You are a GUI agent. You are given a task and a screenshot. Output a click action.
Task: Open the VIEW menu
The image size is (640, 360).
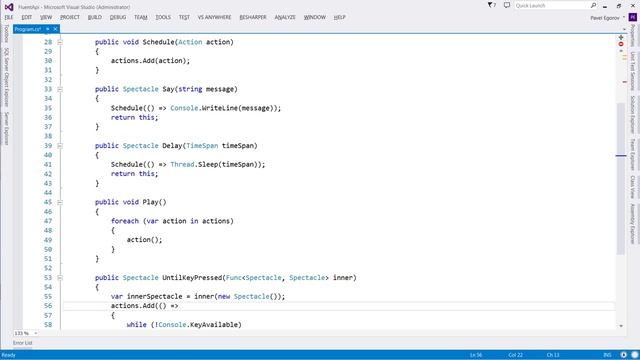(x=46, y=17)
